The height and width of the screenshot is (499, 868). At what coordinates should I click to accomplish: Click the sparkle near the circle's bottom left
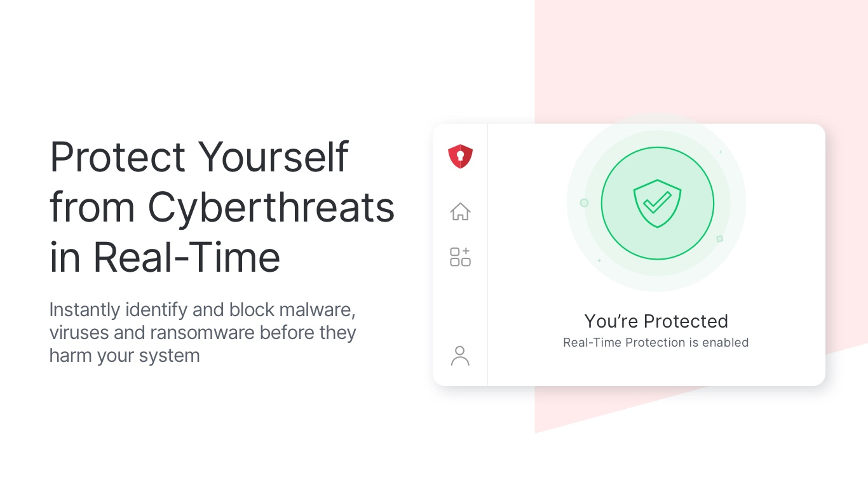coord(599,260)
